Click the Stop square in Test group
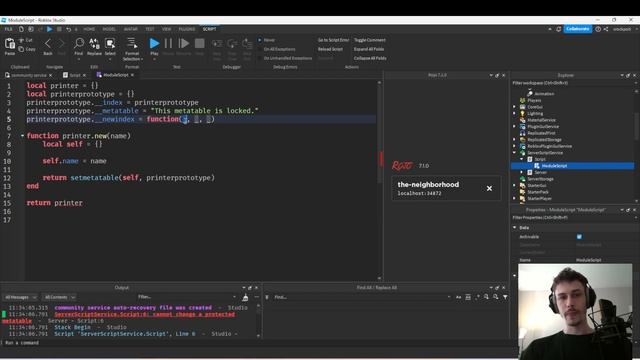Viewport: 640px width, 360px height. [x=200, y=43]
